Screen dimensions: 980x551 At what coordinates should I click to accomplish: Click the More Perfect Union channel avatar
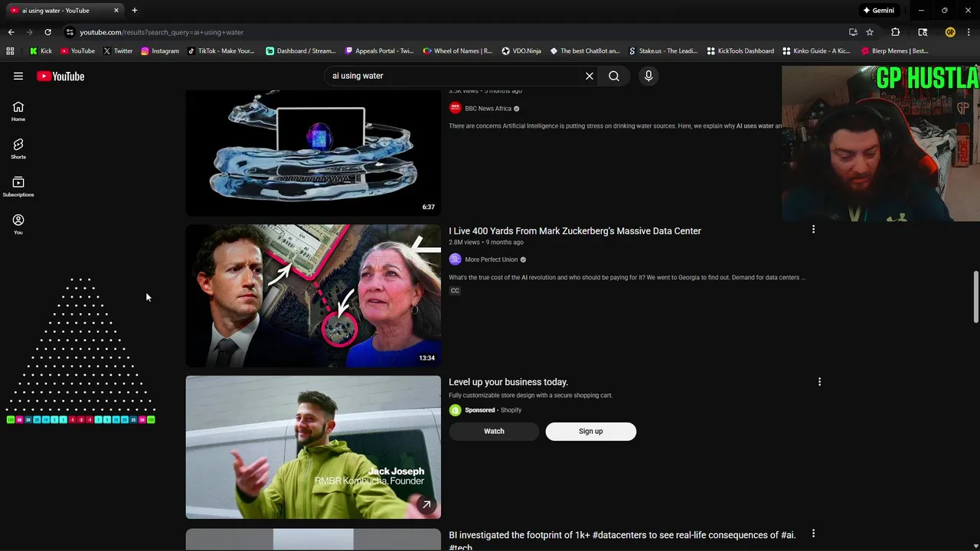455,259
